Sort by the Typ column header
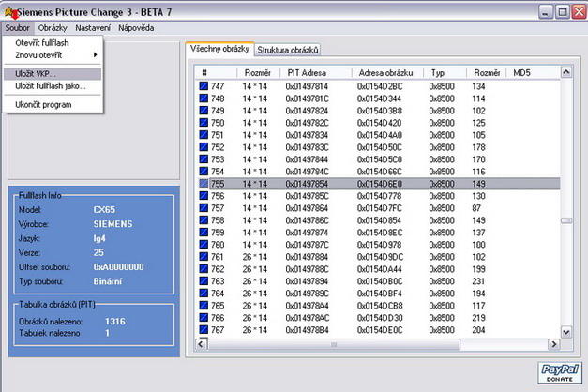588x392 pixels. (445, 73)
